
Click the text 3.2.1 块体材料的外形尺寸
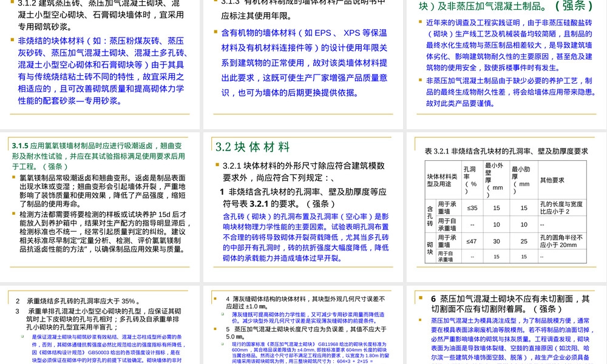[x=303, y=172]
